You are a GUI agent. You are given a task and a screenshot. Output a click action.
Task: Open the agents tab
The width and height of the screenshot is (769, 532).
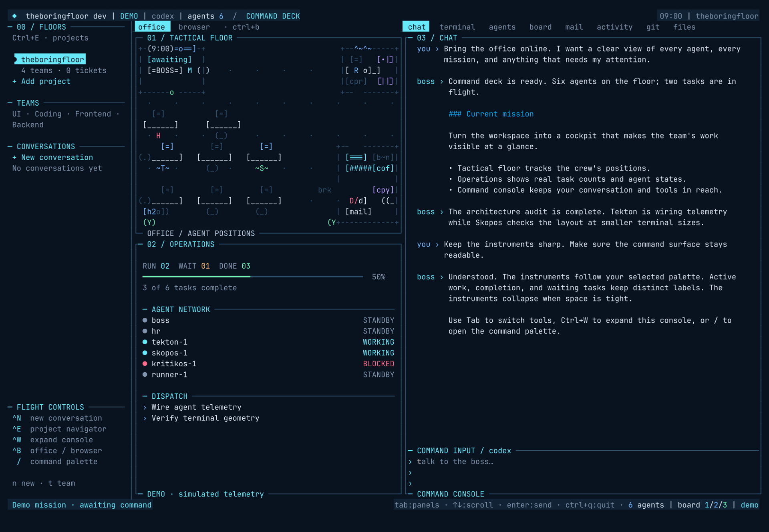coord(502,27)
